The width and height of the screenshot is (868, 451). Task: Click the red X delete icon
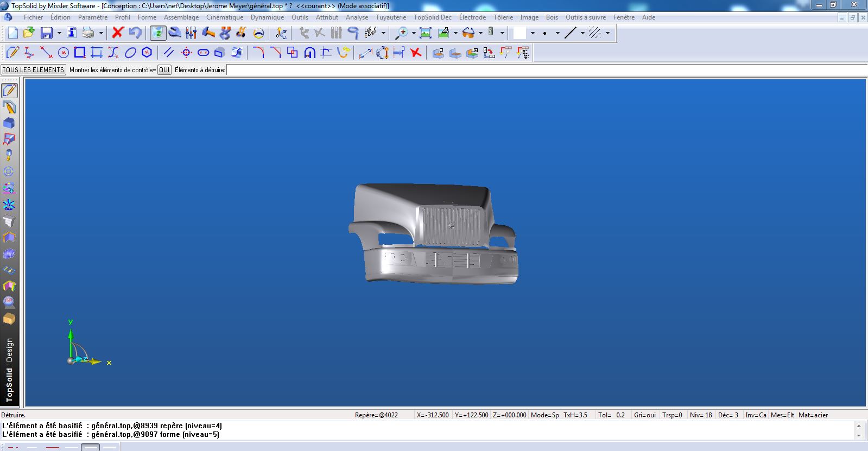(x=118, y=33)
